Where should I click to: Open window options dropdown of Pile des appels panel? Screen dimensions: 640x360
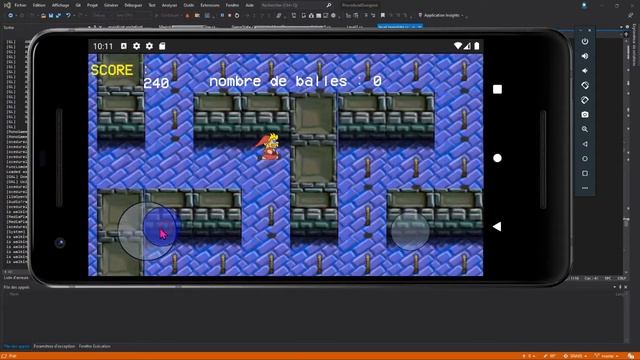tap(615, 287)
